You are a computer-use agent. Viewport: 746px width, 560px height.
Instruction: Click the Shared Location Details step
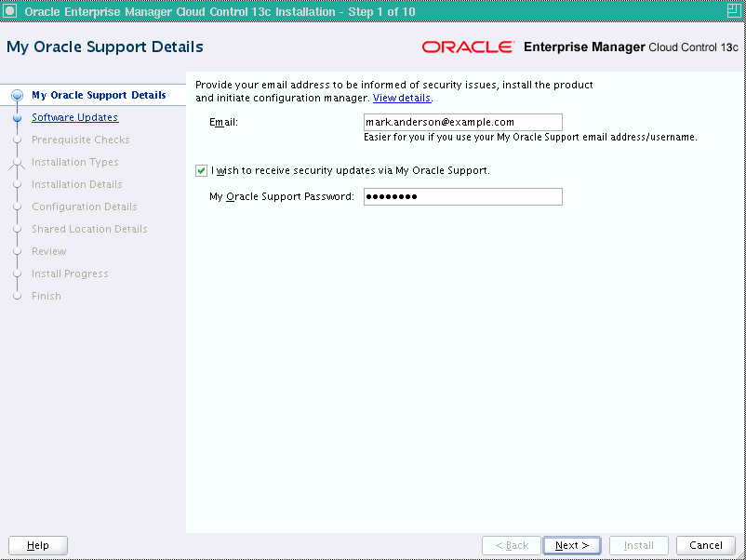click(x=89, y=230)
